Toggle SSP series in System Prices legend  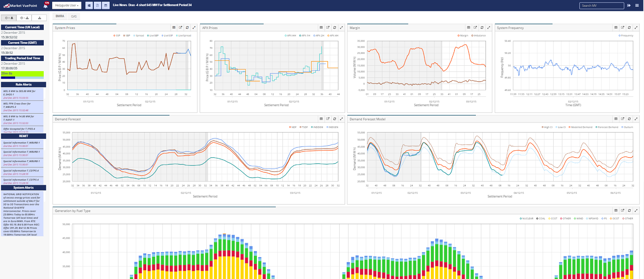click(x=117, y=36)
